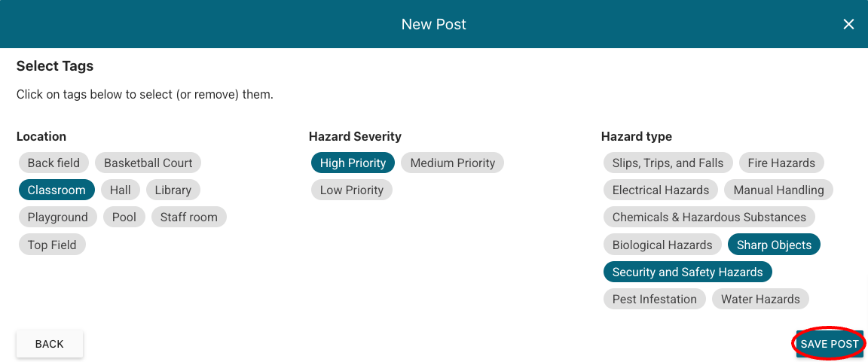868x362 pixels.
Task: Remove Security and Safety Hazards tag
Action: pyautogui.click(x=687, y=272)
